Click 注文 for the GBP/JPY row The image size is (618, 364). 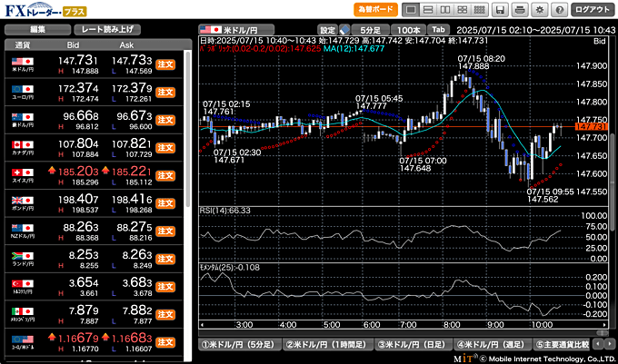click(165, 203)
